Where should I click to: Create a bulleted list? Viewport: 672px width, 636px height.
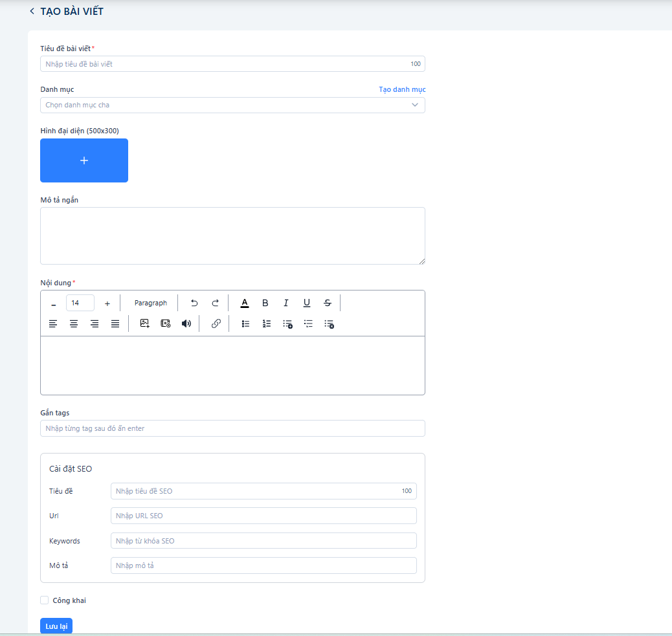(x=245, y=323)
